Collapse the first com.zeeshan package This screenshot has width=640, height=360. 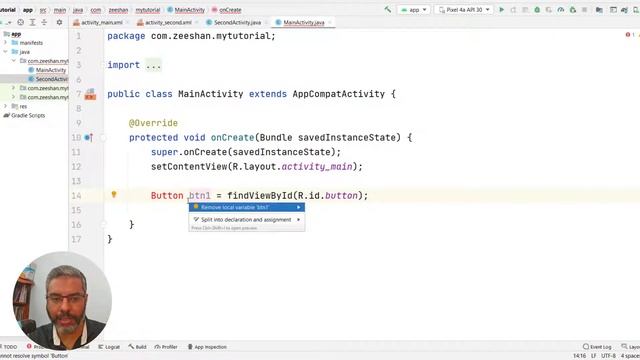[13, 61]
